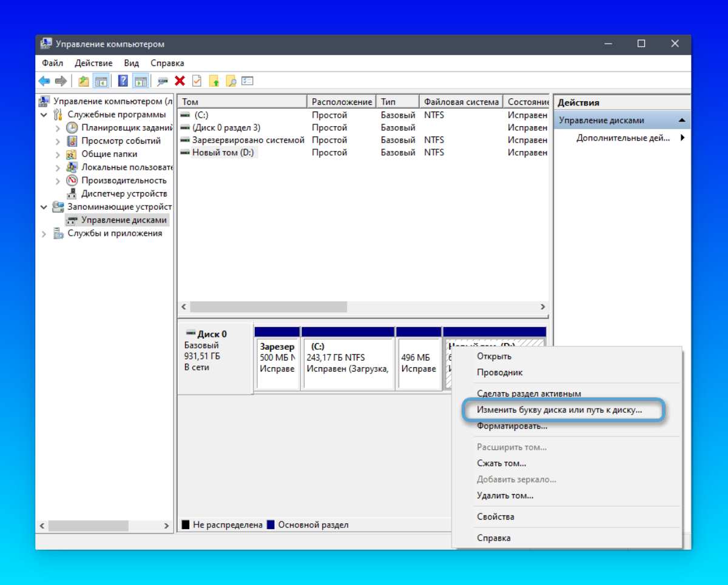Expand the Планировщик заданий node
728x585 pixels.
click(x=58, y=128)
